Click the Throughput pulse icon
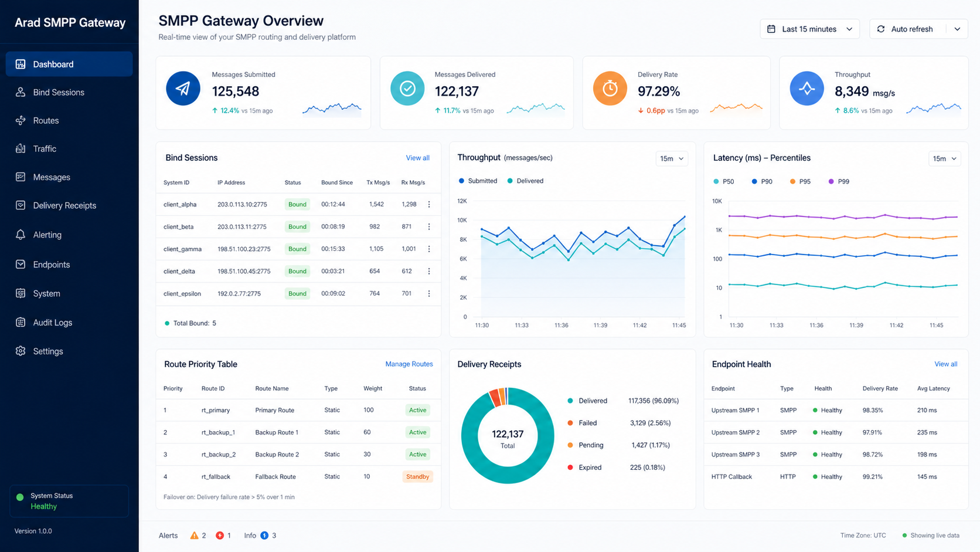This screenshot has height=552, width=980. pos(807,89)
